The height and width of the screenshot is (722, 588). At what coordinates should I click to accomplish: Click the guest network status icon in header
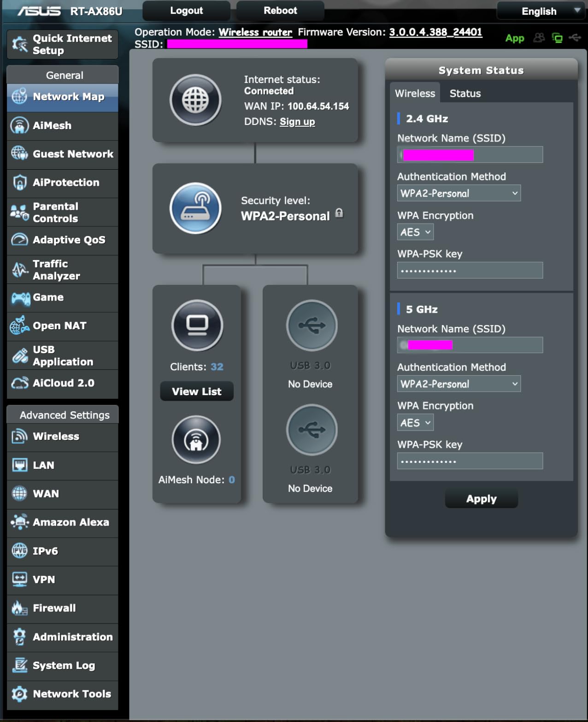point(539,38)
